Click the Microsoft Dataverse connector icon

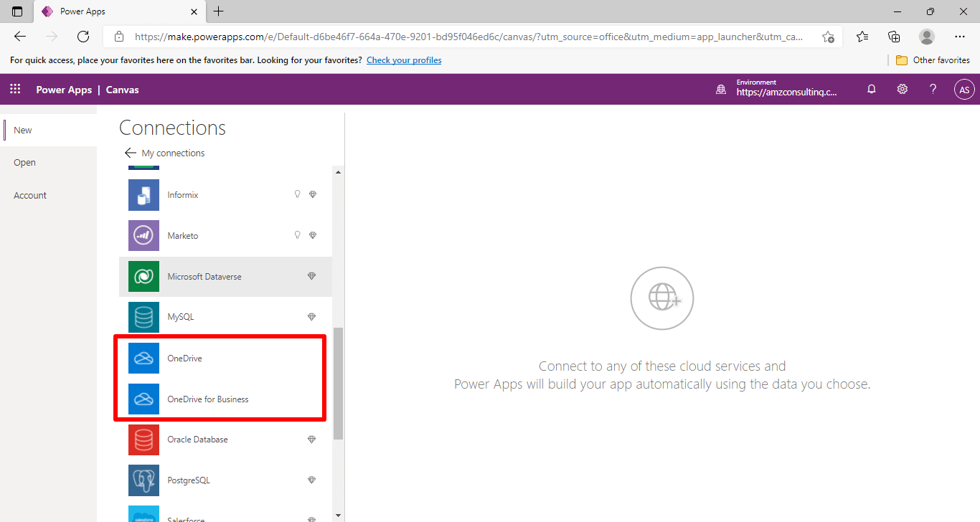pos(143,276)
